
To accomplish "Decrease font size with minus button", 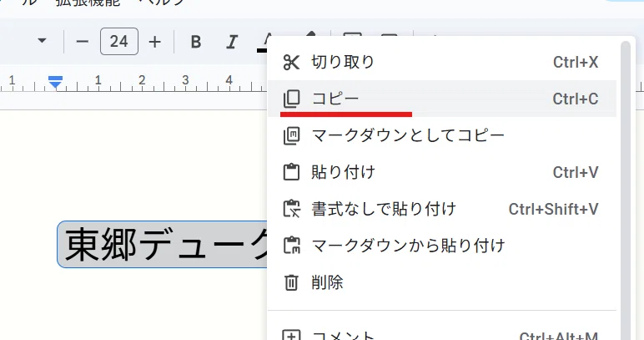I will 82,42.
